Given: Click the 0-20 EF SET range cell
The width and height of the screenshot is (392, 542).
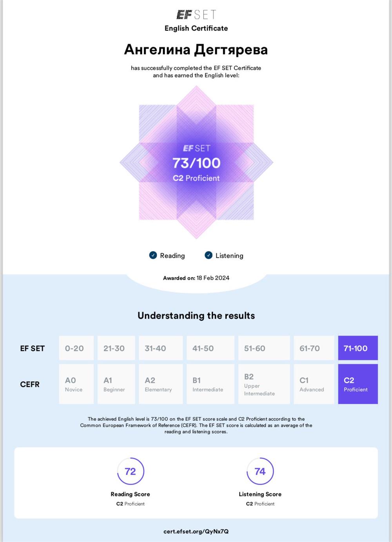Looking at the screenshot, I should pyautogui.click(x=76, y=348).
